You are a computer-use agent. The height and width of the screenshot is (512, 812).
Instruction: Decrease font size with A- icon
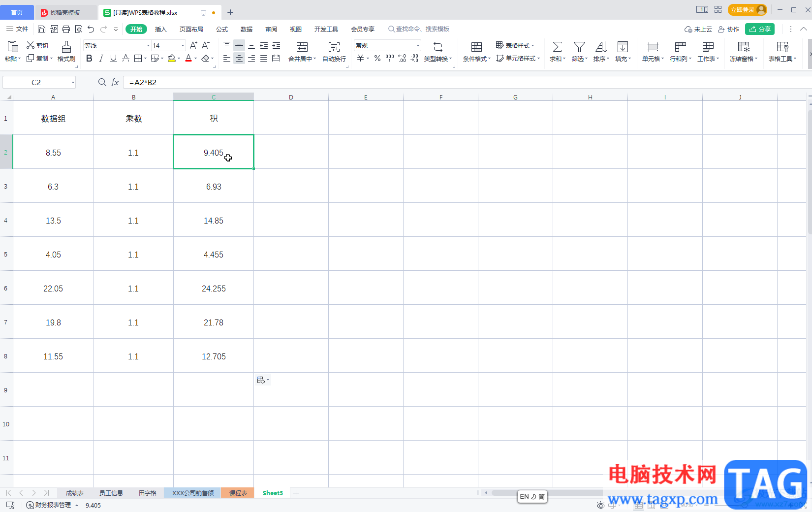(x=206, y=45)
